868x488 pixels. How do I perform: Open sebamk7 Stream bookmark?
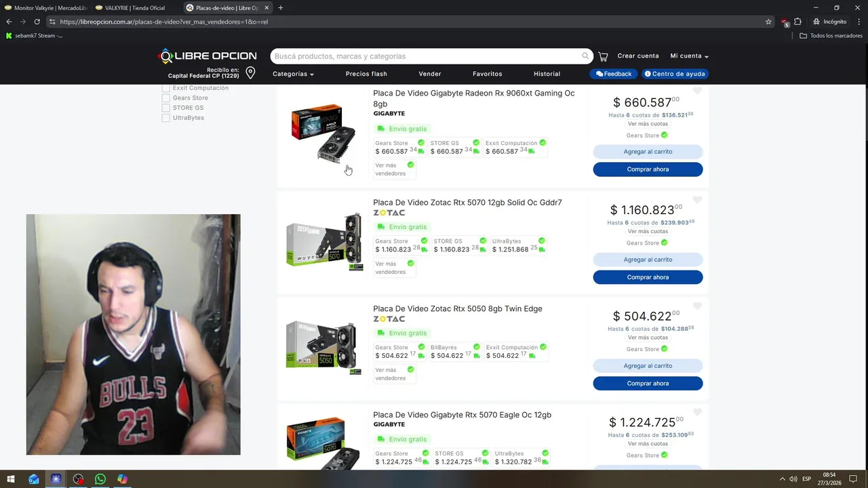click(34, 35)
